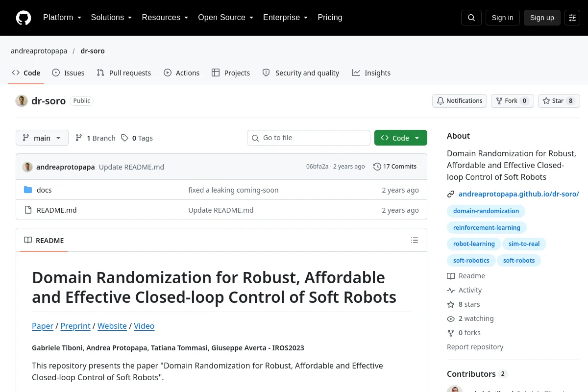Click the Sign up button

tap(542, 18)
